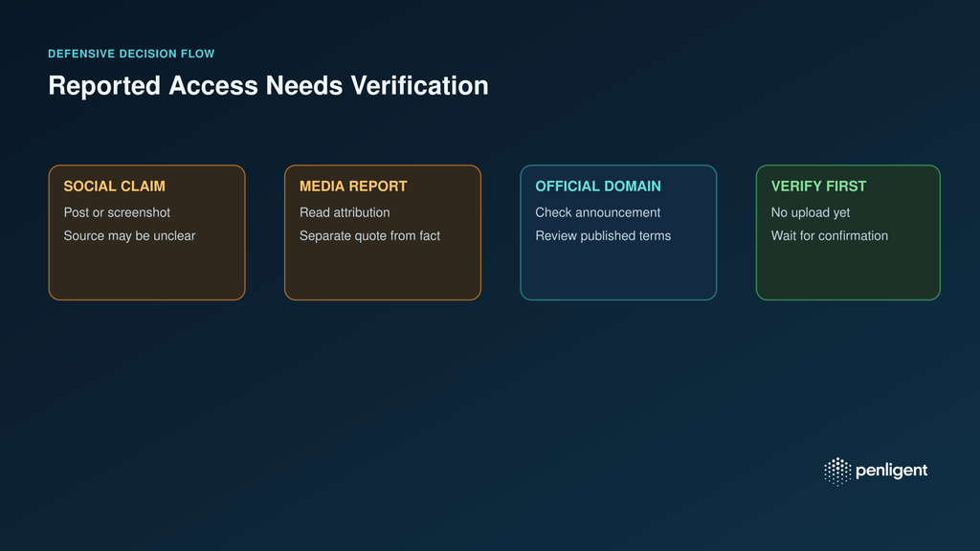
Task: Click 'Check announcement' line
Action: click(x=597, y=212)
